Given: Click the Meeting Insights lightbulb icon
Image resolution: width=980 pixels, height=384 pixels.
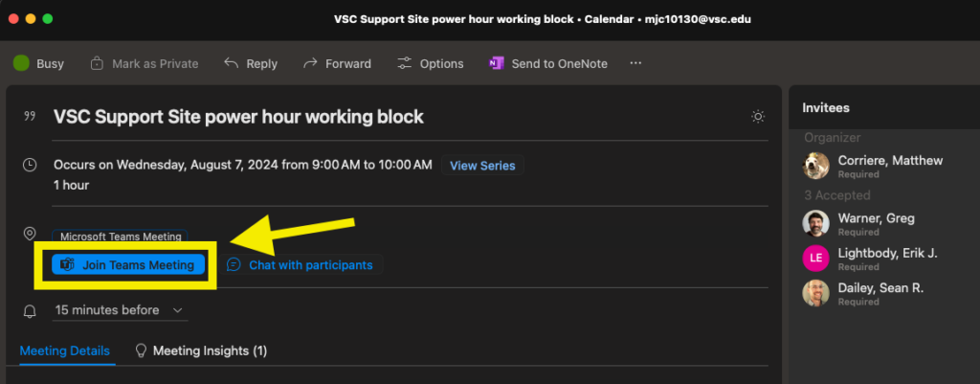Looking at the screenshot, I should click(142, 350).
